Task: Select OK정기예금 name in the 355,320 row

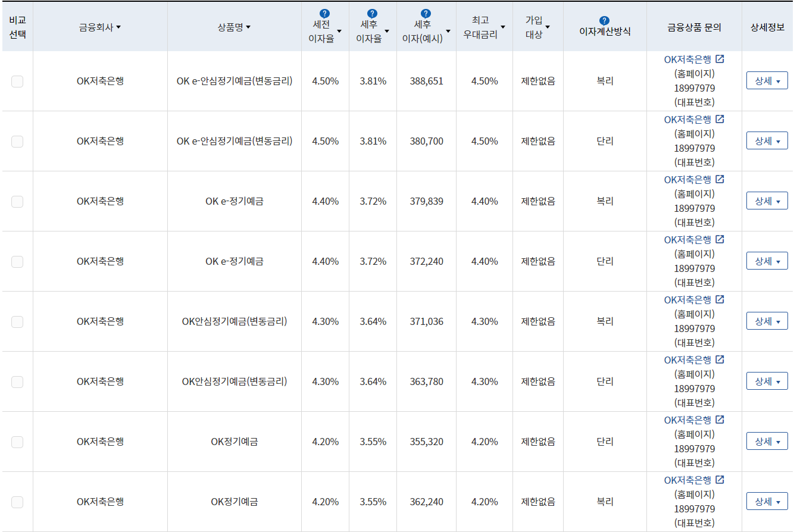Action: 235,442
